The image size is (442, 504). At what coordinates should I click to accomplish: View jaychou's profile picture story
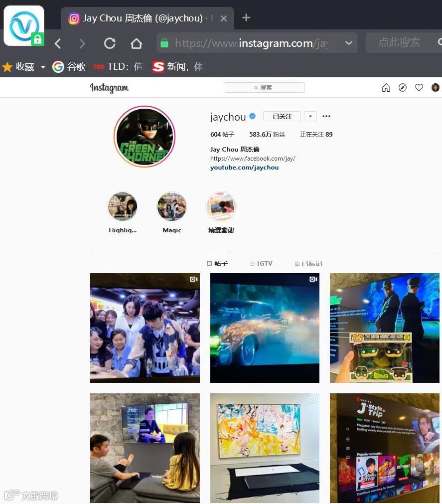tap(145, 137)
